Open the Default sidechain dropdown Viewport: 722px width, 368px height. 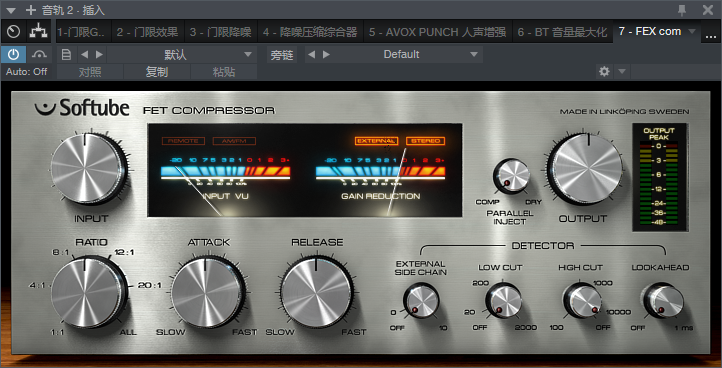pos(401,55)
